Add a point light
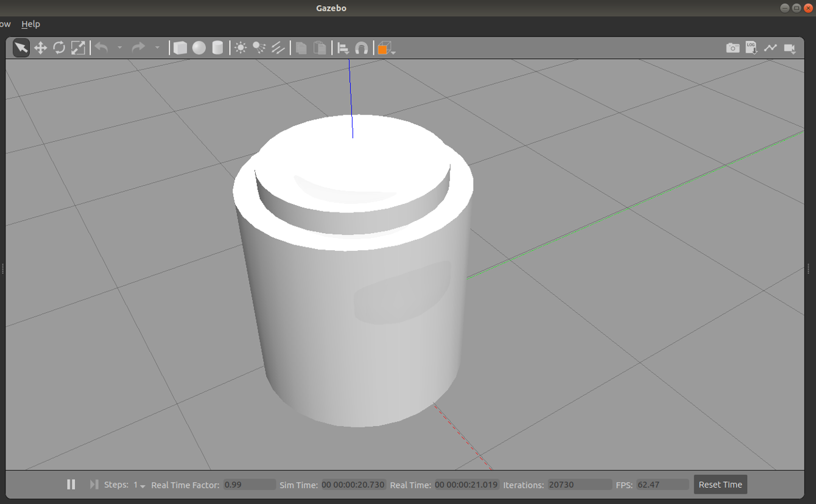The width and height of the screenshot is (816, 504). (x=241, y=48)
